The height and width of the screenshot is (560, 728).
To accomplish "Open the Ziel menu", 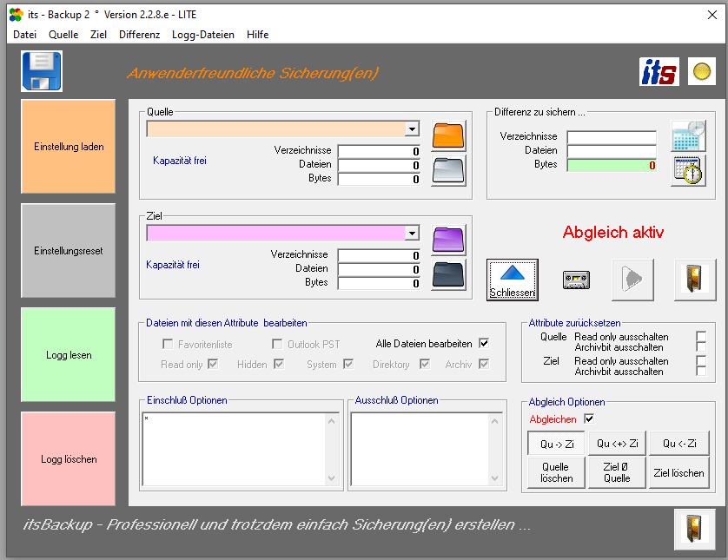I will [x=98, y=35].
